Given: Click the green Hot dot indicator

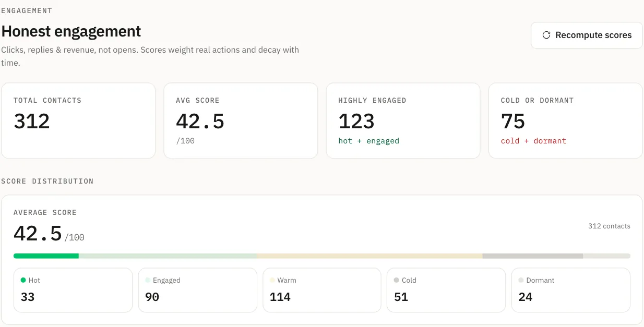Looking at the screenshot, I should pos(23,280).
